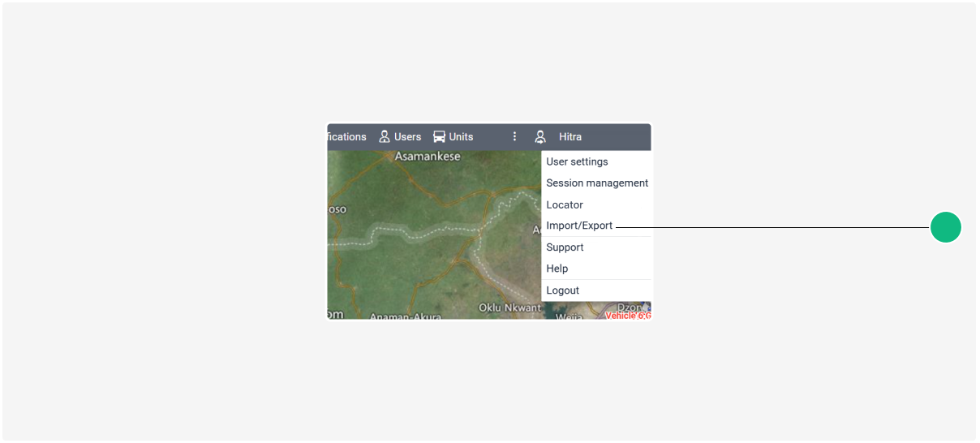Click the red Vehicle label on map

pos(628,316)
